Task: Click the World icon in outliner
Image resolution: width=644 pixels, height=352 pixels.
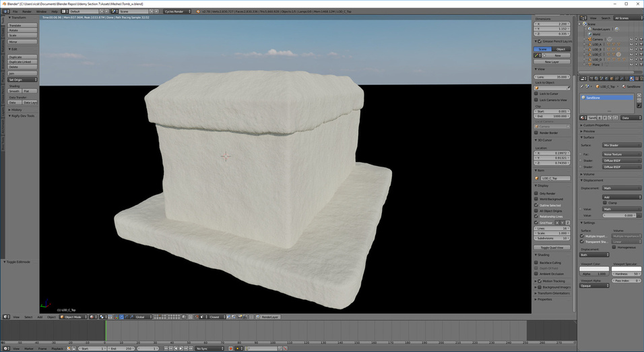Action: point(589,34)
